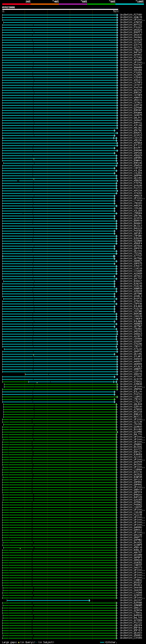Select the UniRef100_Q27238 label
The image size is (146, 644).
pos(131,422)
